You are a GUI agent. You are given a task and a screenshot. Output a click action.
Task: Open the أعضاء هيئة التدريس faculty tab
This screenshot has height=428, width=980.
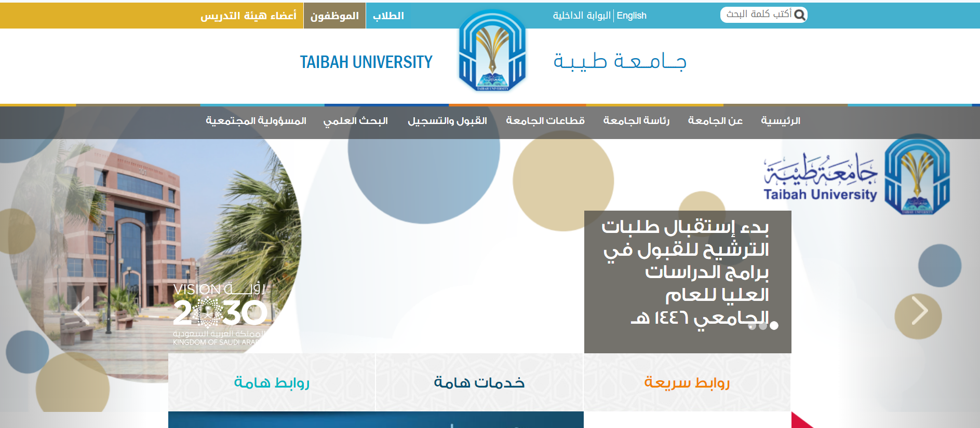(x=248, y=16)
